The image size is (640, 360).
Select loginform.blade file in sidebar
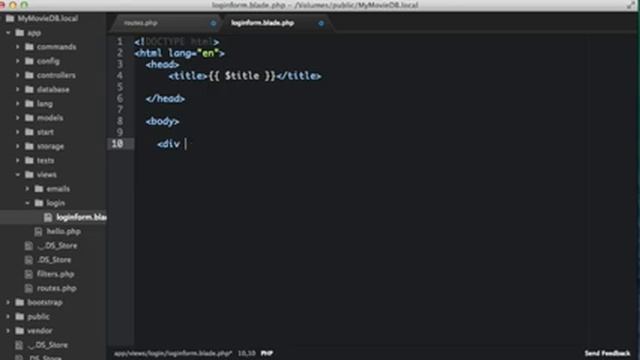tap(81, 217)
